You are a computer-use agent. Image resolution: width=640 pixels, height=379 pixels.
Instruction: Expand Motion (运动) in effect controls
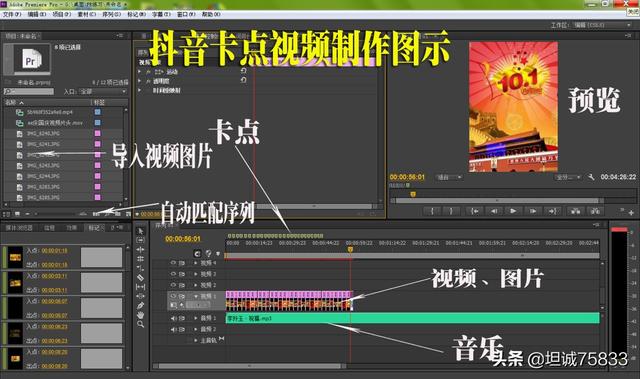140,71
